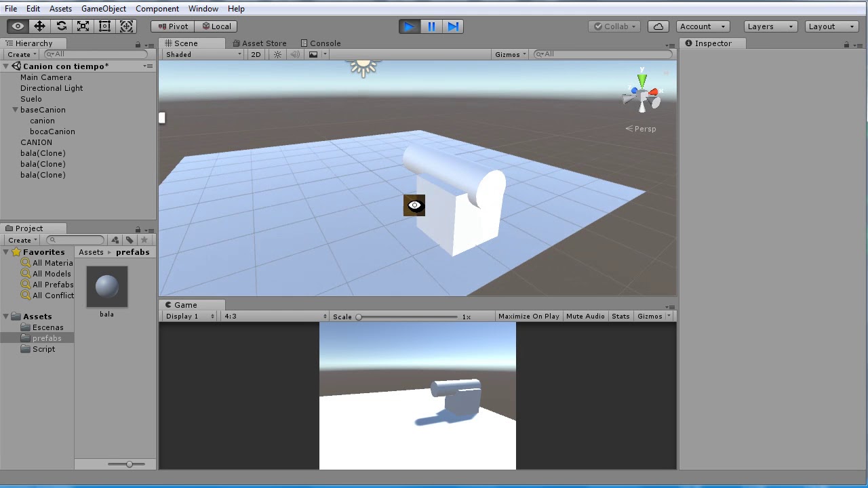The height and width of the screenshot is (488, 868).
Task: Open the Layout dropdown
Action: (832, 26)
